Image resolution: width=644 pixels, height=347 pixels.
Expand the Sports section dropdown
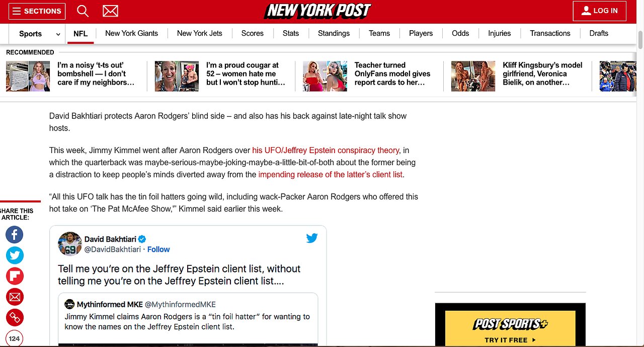point(39,34)
